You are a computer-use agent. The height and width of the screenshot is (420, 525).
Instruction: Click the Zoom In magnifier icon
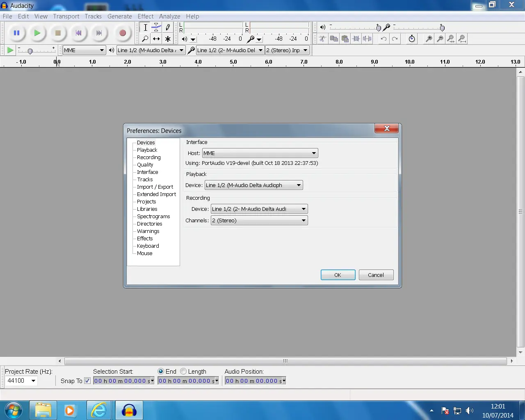click(x=429, y=39)
